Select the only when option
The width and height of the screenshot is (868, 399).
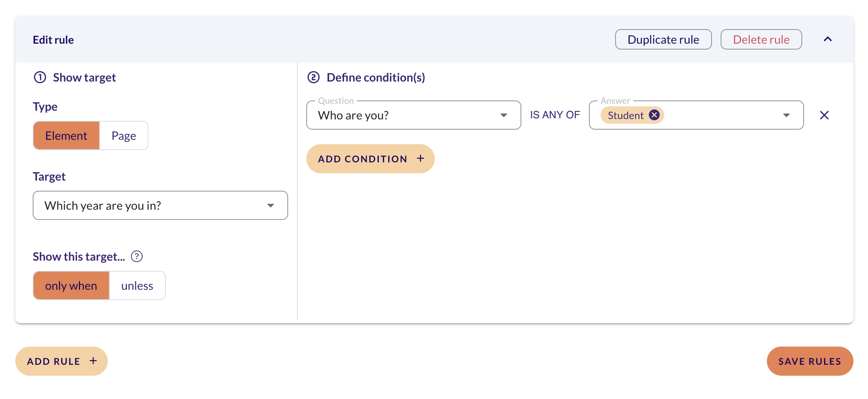pyautogui.click(x=71, y=285)
